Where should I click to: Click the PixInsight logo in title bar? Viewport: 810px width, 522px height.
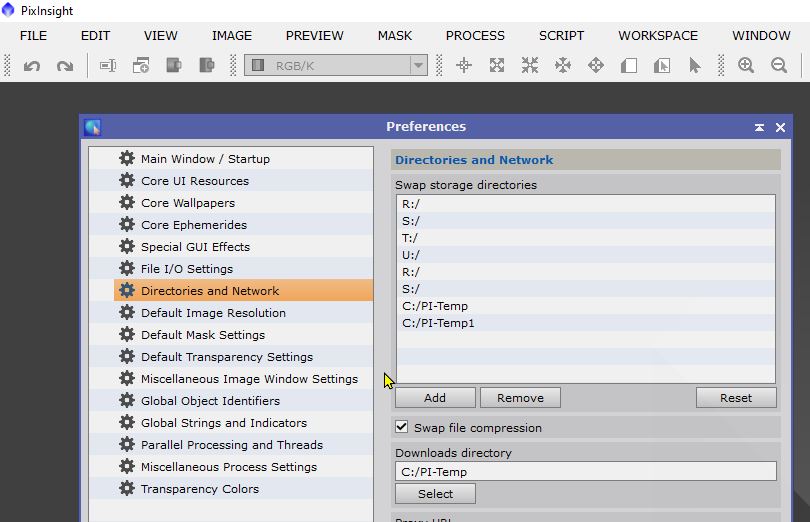(x=8, y=10)
